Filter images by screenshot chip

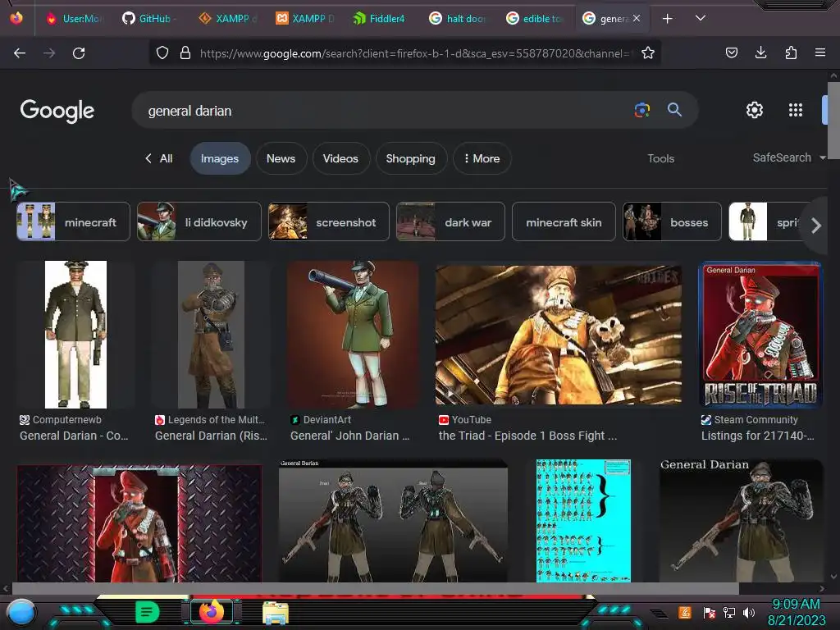pos(328,221)
